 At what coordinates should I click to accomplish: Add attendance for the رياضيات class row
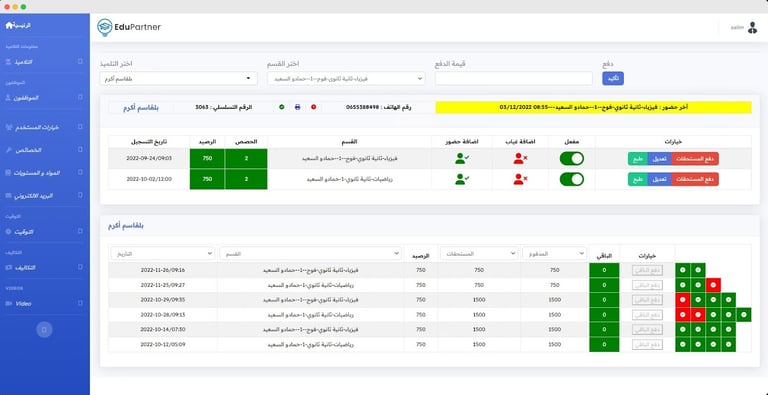[x=461, y=179]
